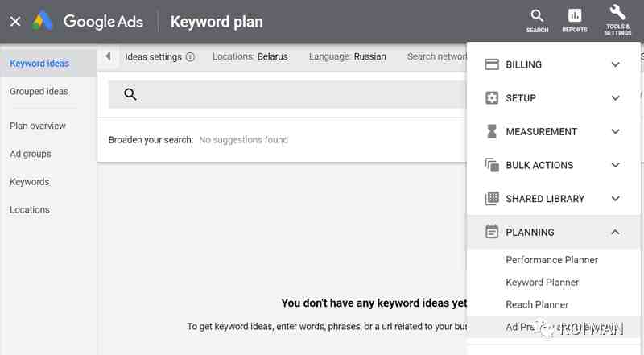Viewport: 644px width, 355px height.
Task: Click the Keyword plan title
Action: pyautogui.click(x=217, y=22)
